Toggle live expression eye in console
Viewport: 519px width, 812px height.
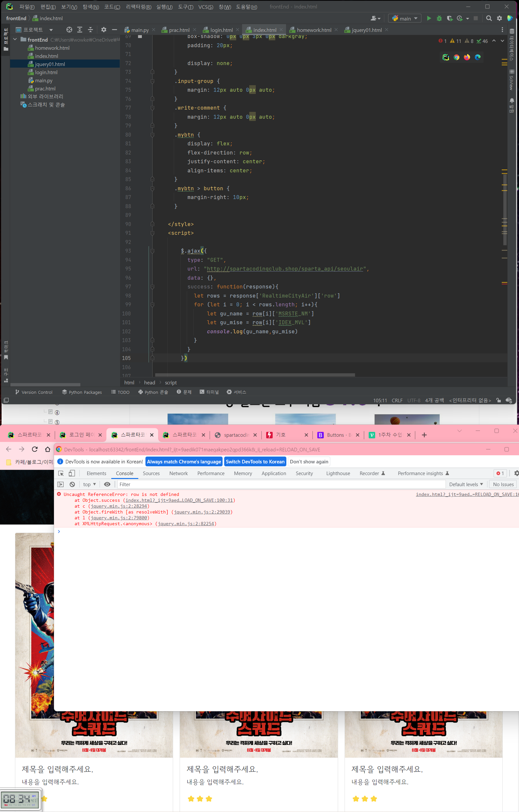coord(107,484)
